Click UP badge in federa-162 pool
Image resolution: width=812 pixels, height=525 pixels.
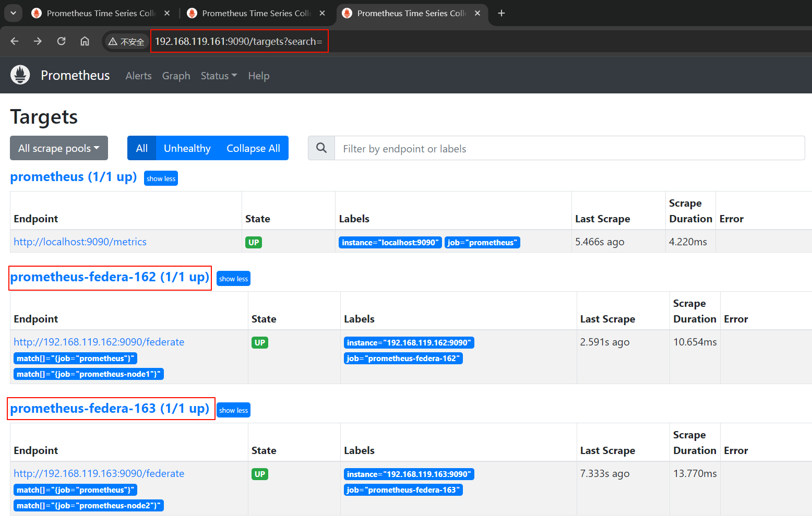point(260,342)
